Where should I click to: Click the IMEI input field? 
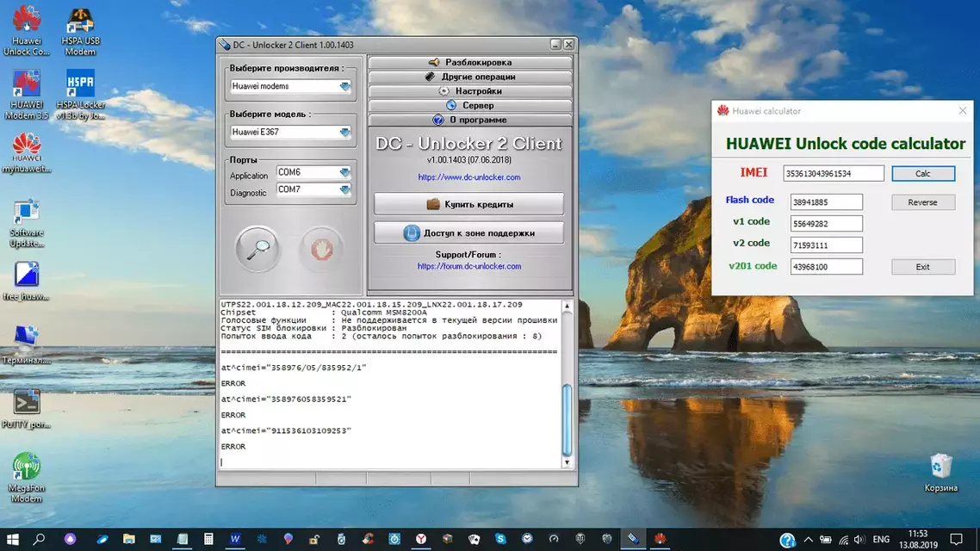click(x=833, y=174)
